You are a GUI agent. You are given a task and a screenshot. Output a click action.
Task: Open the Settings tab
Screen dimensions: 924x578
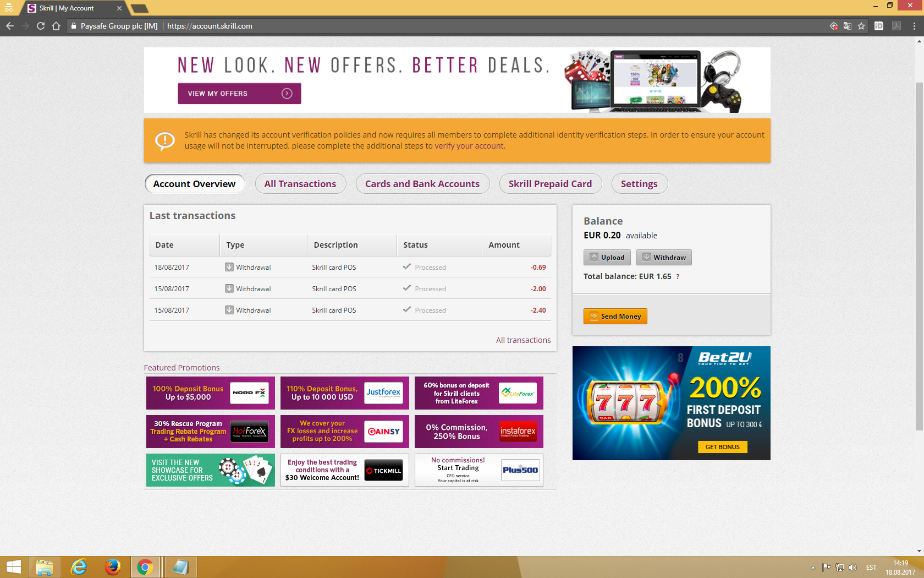click(639, 184)
